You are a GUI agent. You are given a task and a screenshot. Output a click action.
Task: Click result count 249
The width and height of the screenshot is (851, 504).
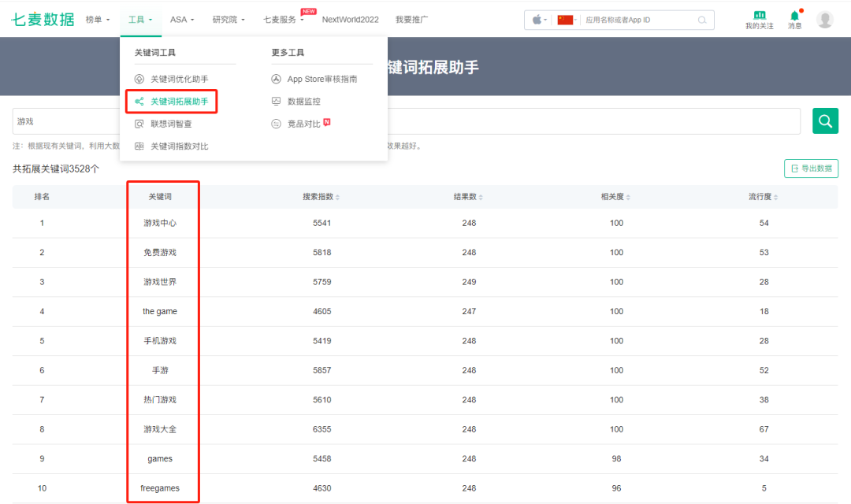click(x=469, y=282)
